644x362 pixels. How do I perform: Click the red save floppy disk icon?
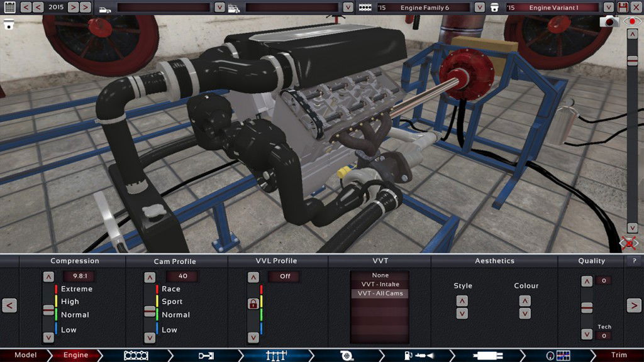623,7
